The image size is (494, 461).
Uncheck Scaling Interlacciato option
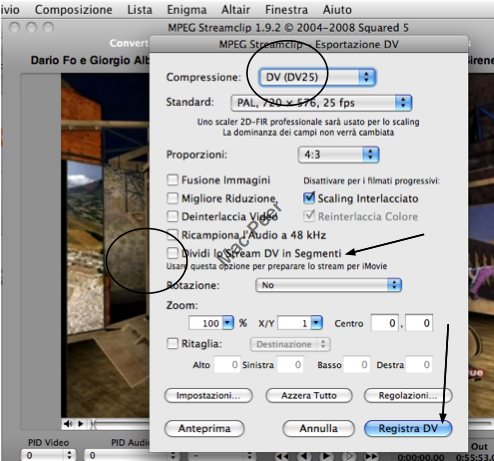click(x=309, y=198)
